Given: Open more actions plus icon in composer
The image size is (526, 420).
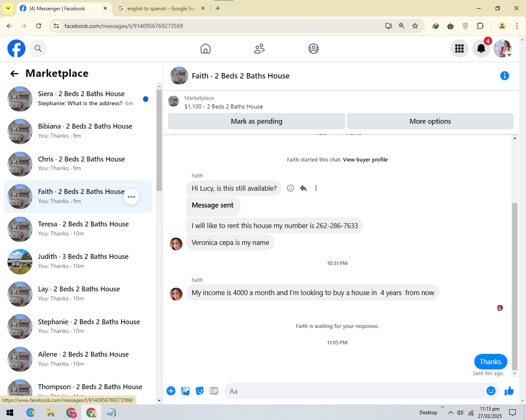Looking at the screenshot, I should [x=171, y=391].
